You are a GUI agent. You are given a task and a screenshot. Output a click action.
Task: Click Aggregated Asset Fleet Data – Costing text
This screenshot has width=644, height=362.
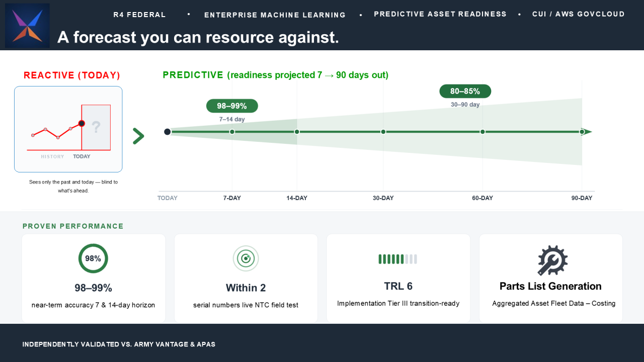coord(554,304)
